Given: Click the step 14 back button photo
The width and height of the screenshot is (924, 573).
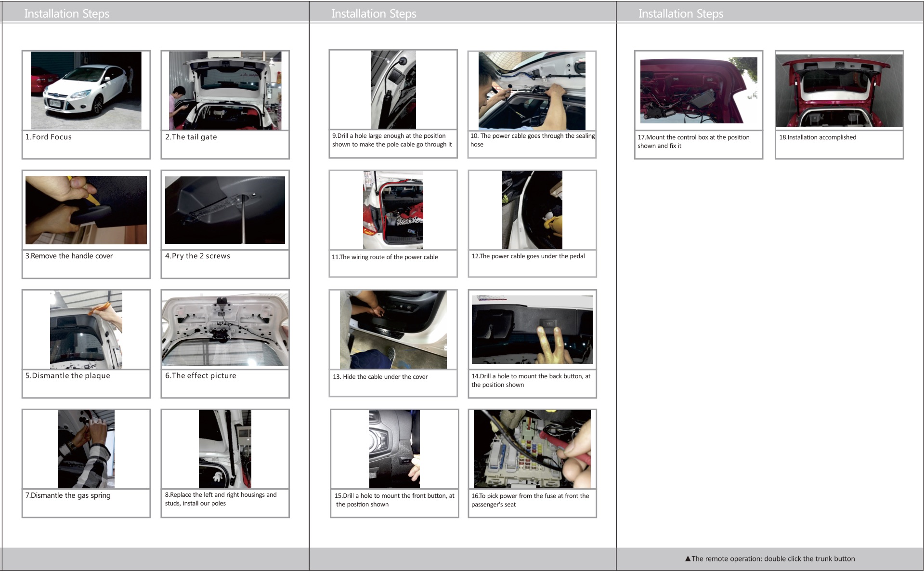Looking at the screenshot, I should tap(532, 330).
